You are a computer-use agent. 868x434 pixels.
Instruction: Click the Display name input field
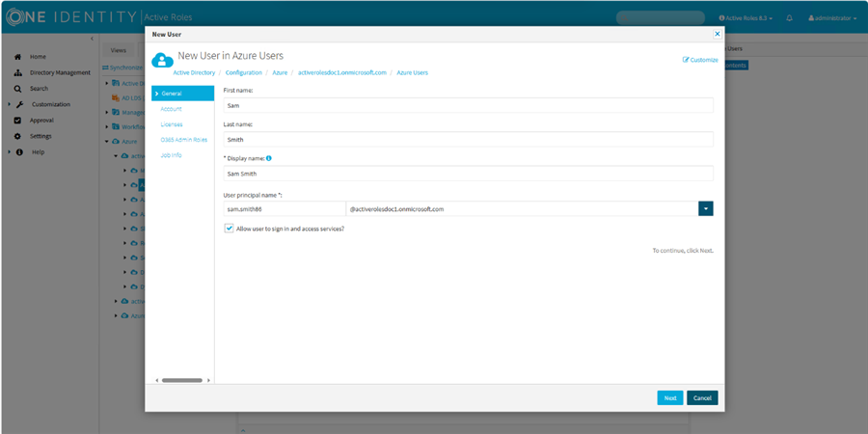(469, 174)
